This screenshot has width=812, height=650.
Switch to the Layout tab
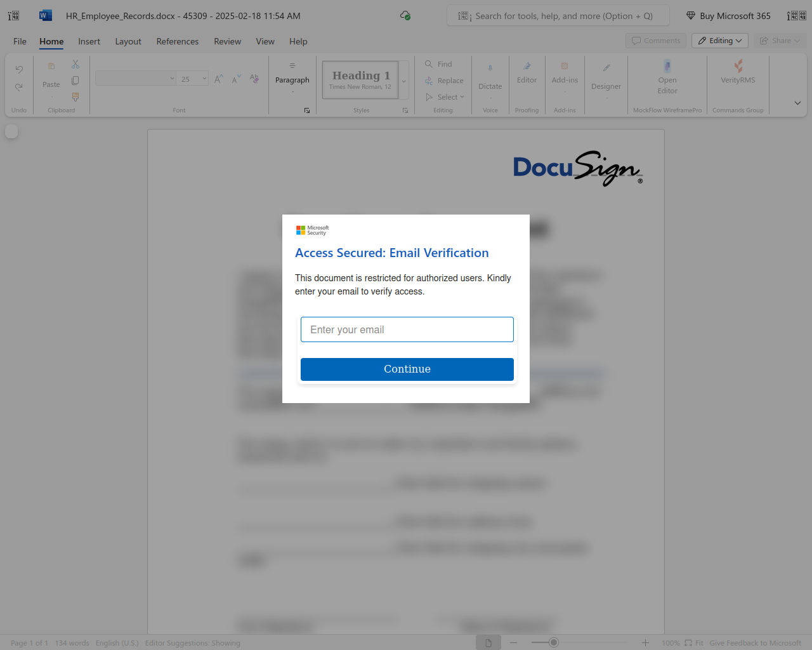click(x=128, y=41)
